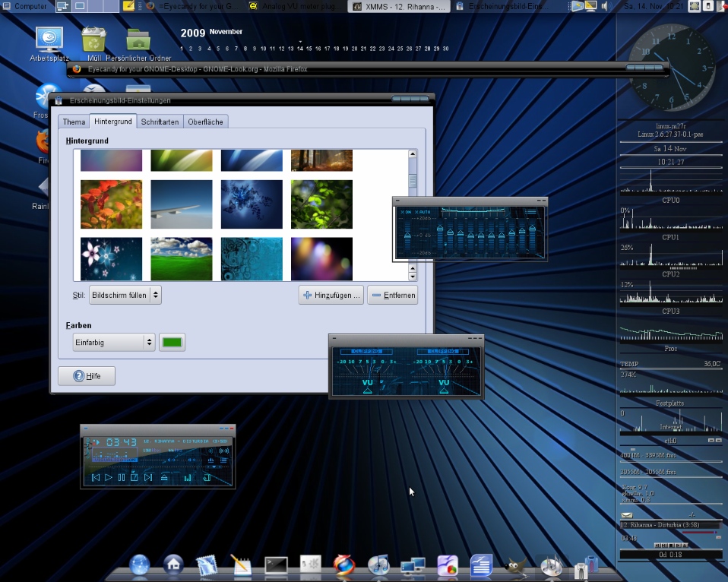
Task: Click day 14 in November calendar strip
Action: tap(300, 49)
